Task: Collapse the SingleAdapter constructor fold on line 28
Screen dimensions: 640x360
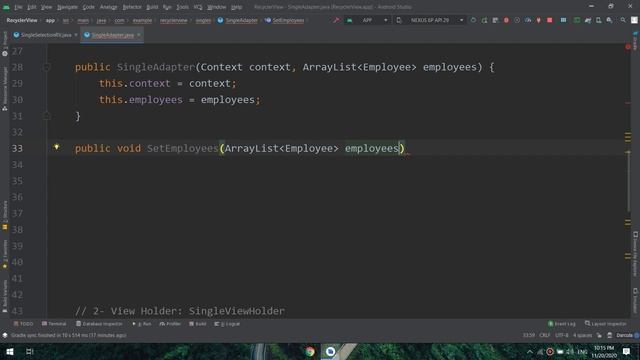Action: click(x=47, y=67)
